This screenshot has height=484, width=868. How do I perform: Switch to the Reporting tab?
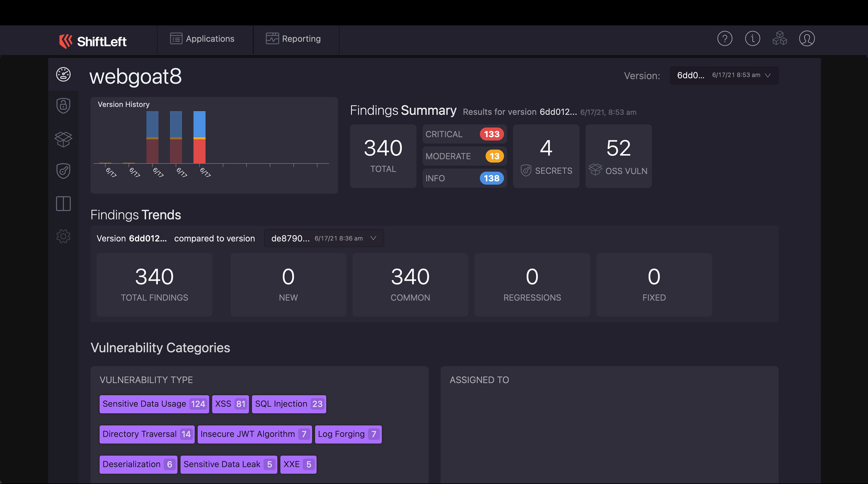[293, 39]
